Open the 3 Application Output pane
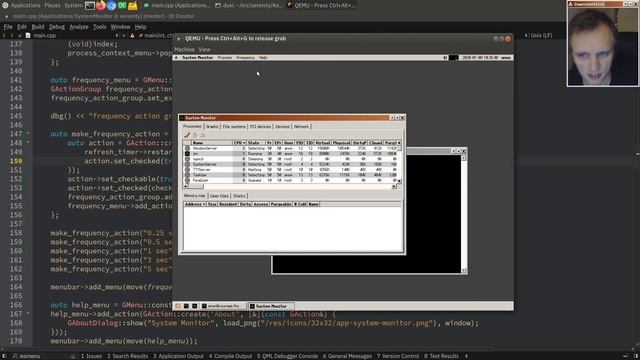Screen dimensions: 640x360 coord(178,356)
